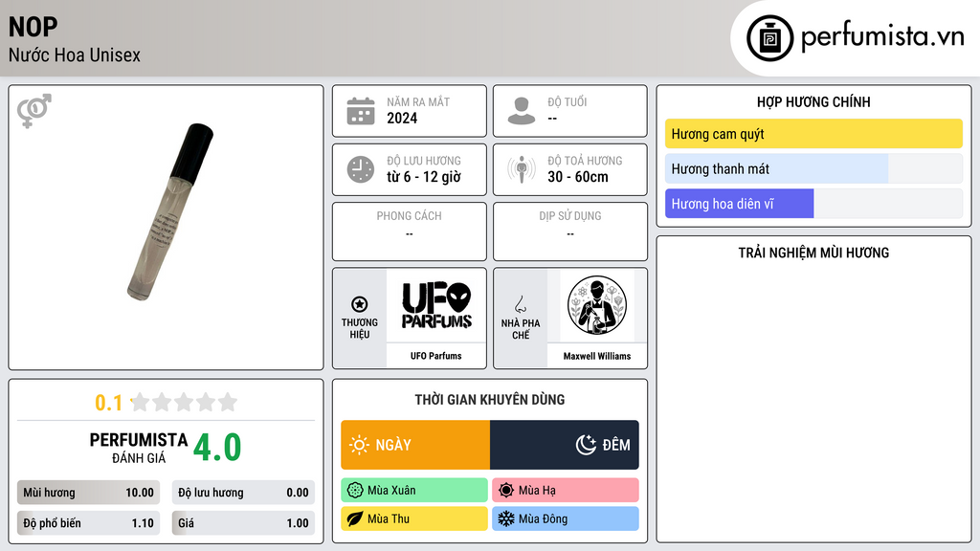Click the release year value 2024
980x551 pixels.
[402, 118]
